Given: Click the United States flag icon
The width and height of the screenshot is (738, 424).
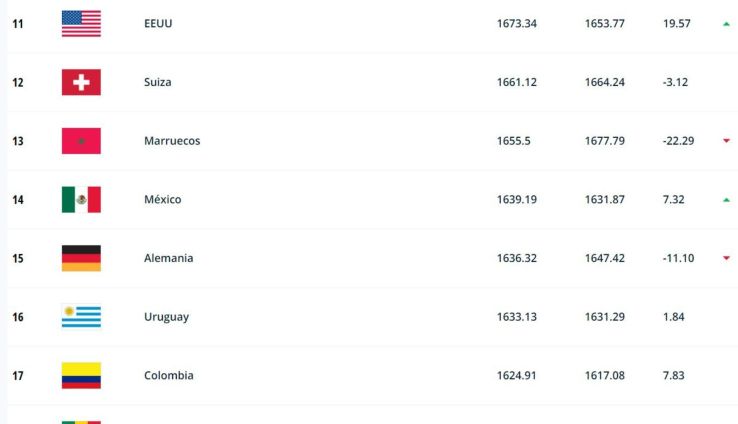Looking at the screenshot, I should [81, 23].
